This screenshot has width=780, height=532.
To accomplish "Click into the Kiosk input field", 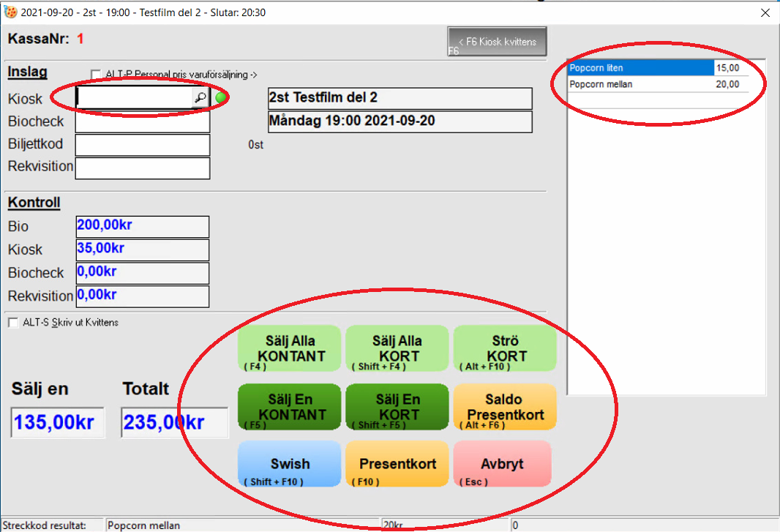I will (134, 98).
